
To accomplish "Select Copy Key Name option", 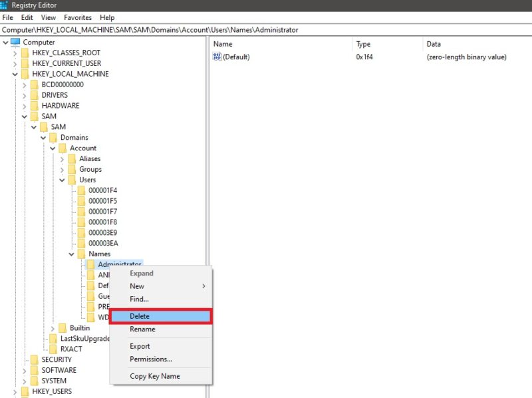I will (x=155, y=376).
